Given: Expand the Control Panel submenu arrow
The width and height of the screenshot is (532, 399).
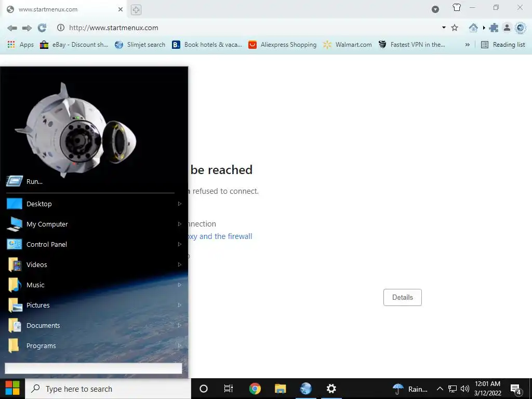Looking at the screenshot, I should [179, 244].
